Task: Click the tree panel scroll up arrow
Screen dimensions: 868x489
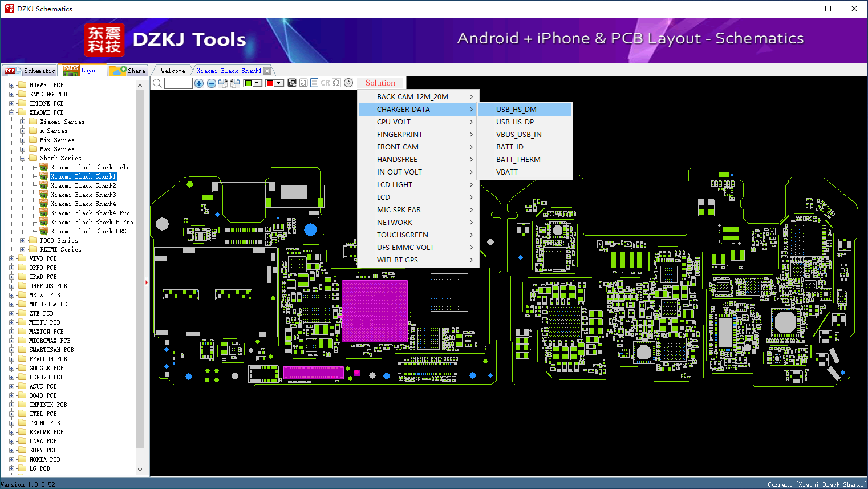Action: tap(140, 86)
